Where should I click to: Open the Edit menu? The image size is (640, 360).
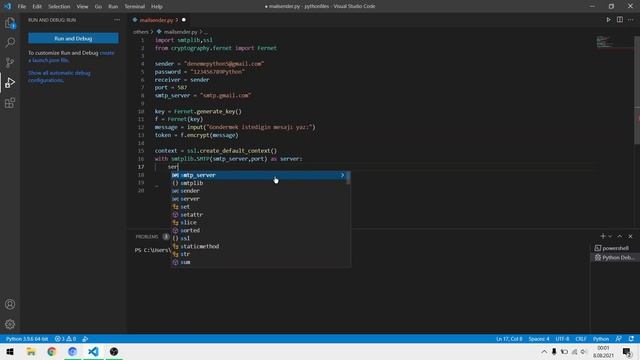point(37,7)
